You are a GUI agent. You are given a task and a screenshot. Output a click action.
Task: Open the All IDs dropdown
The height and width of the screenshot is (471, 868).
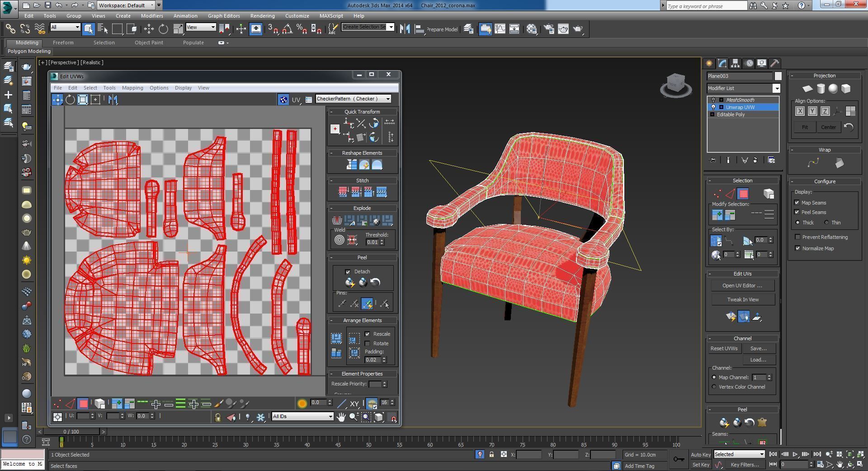[302, 417]
